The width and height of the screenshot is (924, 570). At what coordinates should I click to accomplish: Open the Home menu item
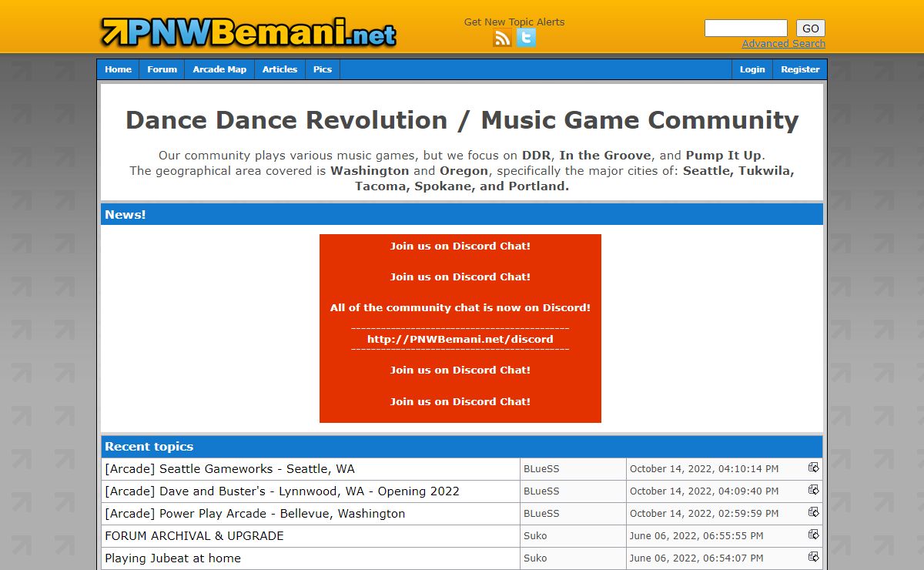119,69
